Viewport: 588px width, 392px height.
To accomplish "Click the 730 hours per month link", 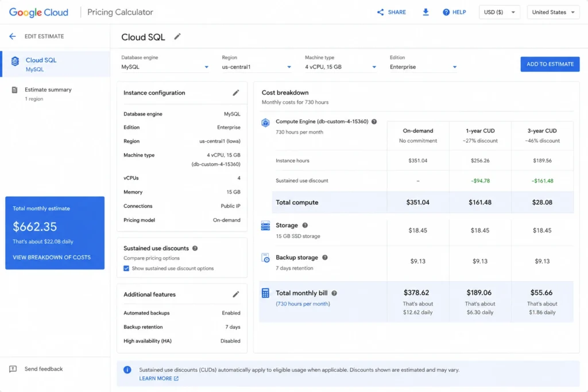I will click(303, 304).
